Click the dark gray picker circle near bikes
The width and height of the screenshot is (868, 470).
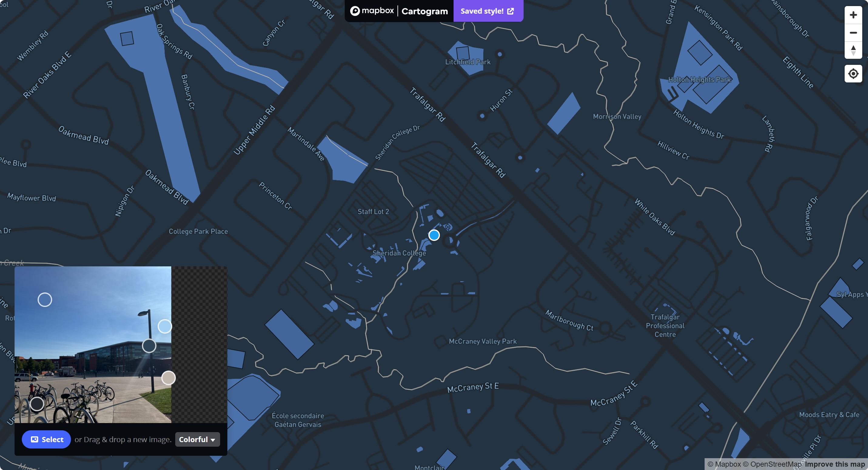click(x=37, y=404)
